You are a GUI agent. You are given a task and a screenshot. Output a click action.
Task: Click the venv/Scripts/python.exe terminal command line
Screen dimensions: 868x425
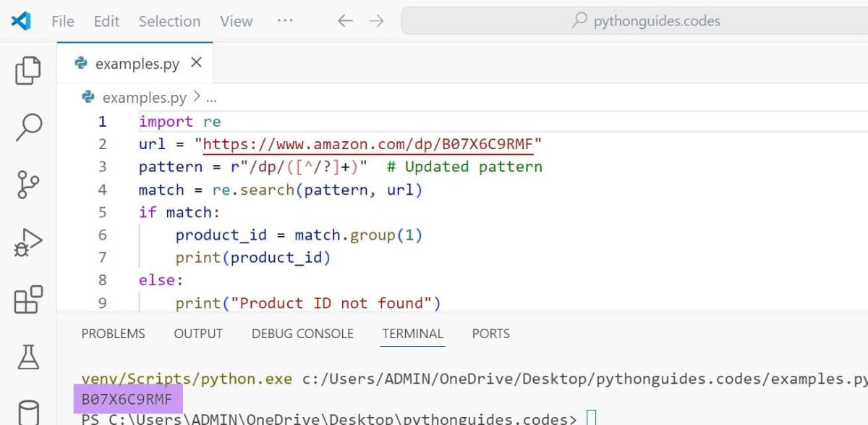point(475,379)
